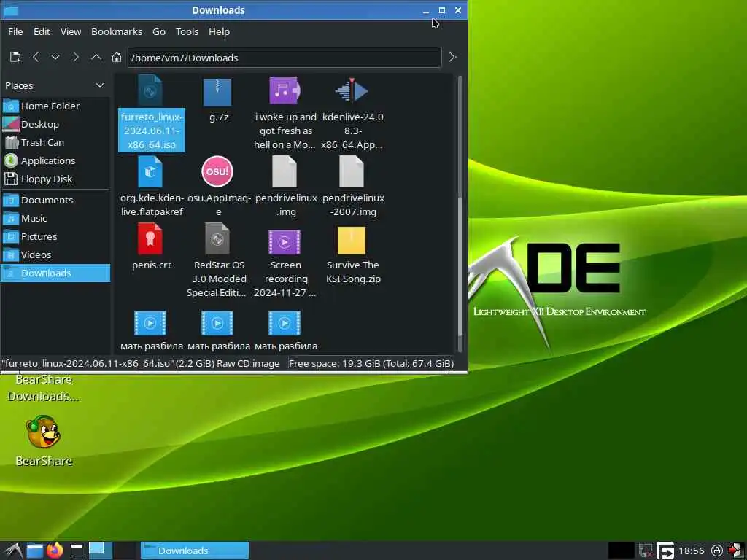Open Music bookmark in sidebar
This screenshot has width=747, height=560.
coord(55,218)
